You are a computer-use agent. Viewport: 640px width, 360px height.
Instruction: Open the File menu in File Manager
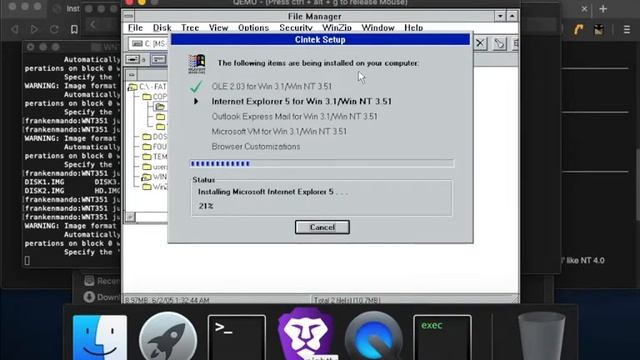135,28
